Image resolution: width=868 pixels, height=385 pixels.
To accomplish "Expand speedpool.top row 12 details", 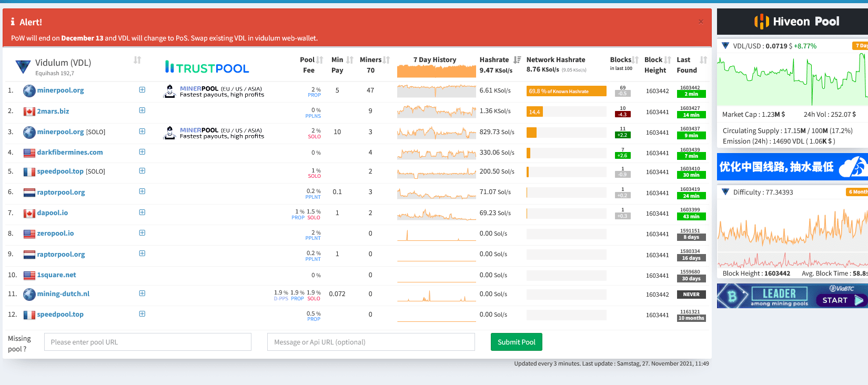I will 142,314.
